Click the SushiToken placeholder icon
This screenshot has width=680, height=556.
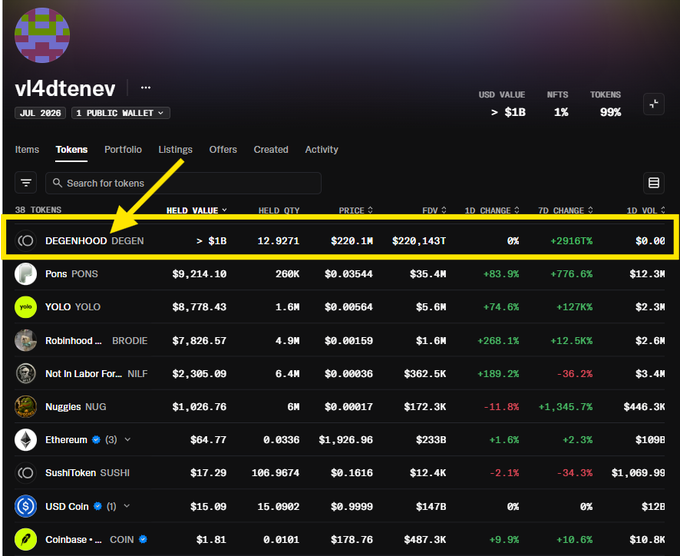pos(26,473)
